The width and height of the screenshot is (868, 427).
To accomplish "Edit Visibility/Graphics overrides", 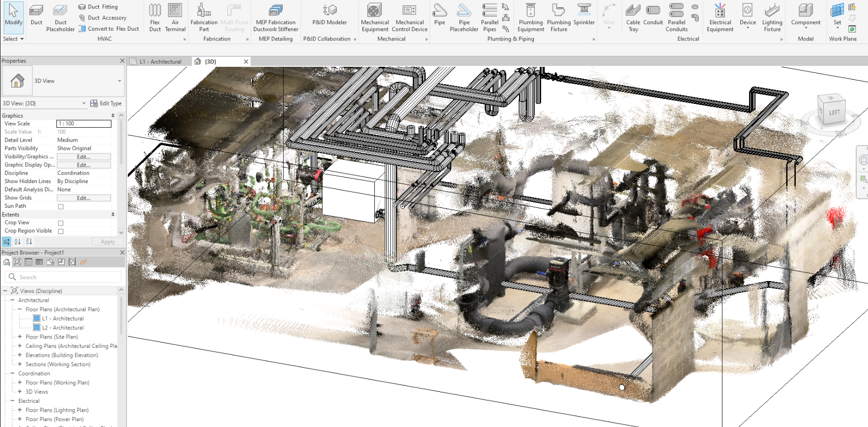I will [x=84, y=157].
